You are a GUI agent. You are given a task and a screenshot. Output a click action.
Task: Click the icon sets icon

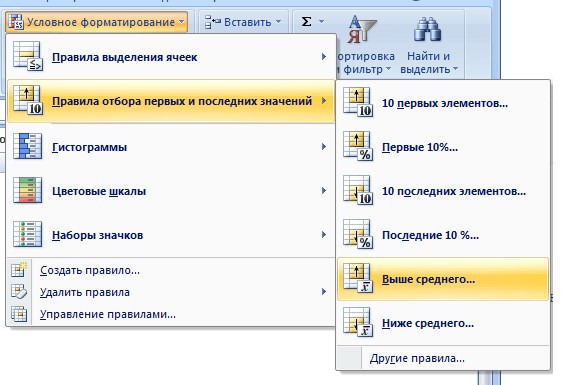pyautogui.click(x=28, y=234)
